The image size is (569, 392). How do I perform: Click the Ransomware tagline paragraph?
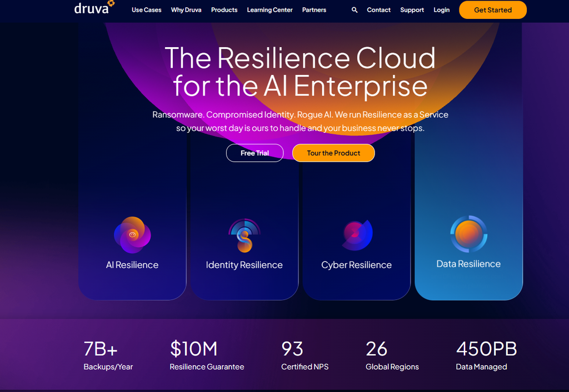[300, 122]
